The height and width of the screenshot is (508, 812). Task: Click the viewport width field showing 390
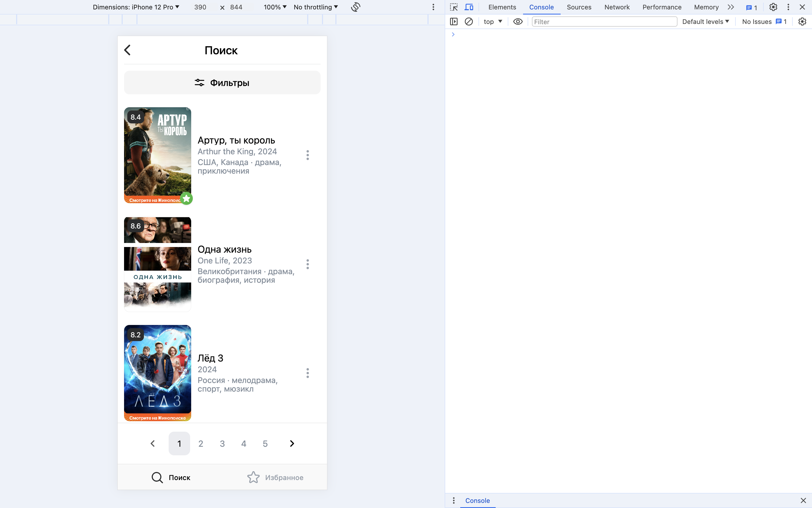click(x=200, y=7)
